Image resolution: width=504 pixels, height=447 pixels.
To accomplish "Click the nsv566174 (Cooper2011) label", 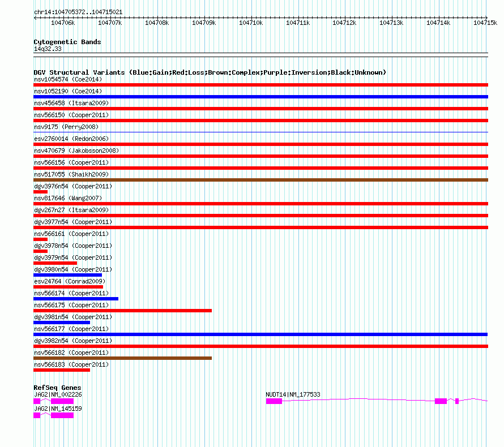I will click(71, 293).
